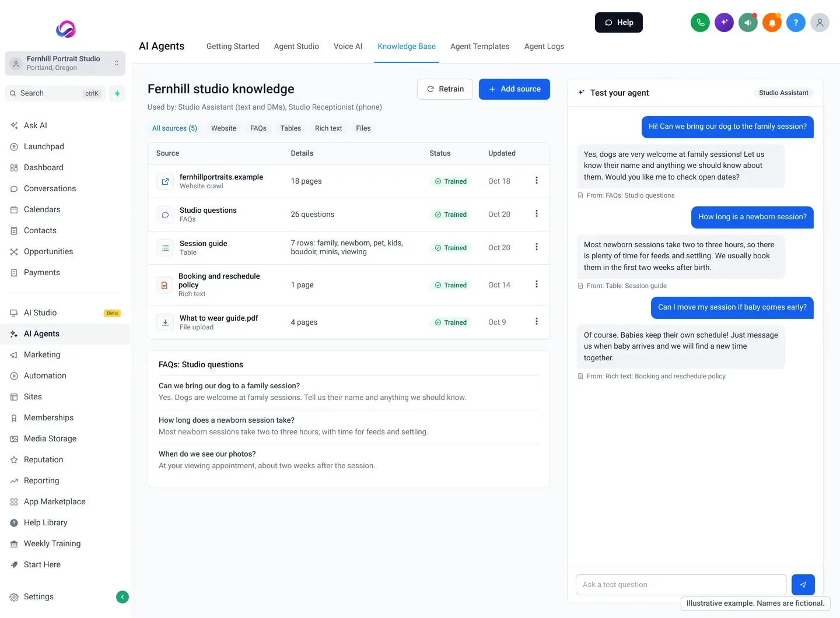Open Settings in the sidebar

click(x=38, y=597)
